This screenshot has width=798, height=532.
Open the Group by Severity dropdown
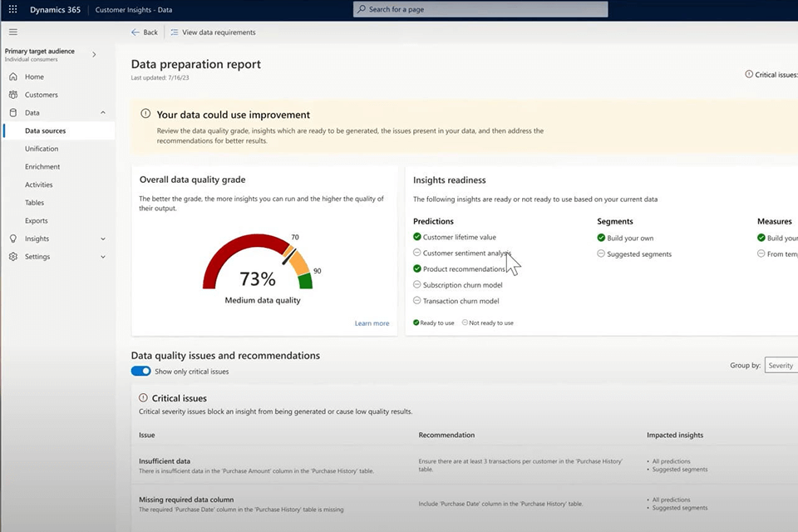coord(781,366)
